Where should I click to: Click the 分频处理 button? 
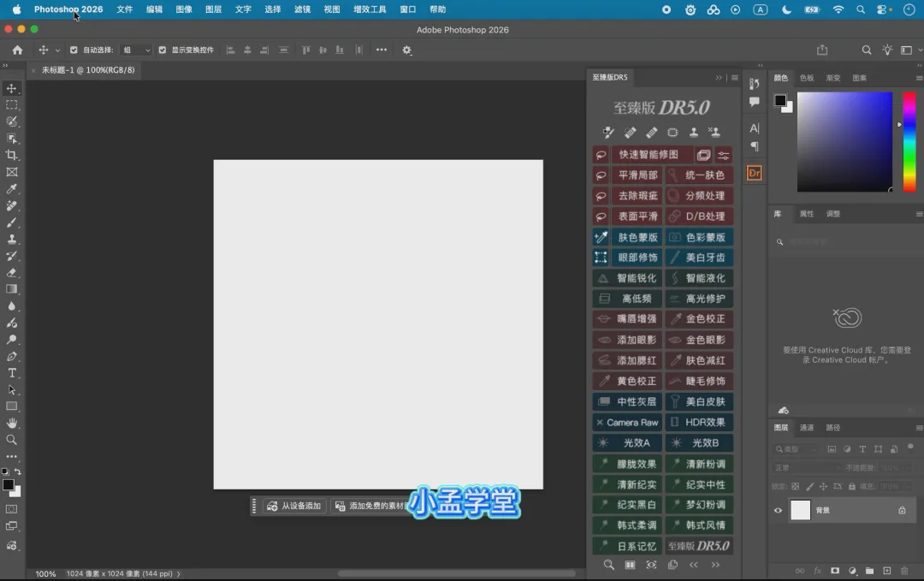[x=700, y=196]
